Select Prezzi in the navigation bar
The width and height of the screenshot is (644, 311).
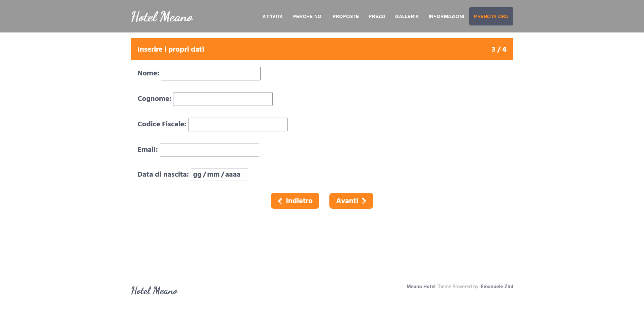pos(377,16)
